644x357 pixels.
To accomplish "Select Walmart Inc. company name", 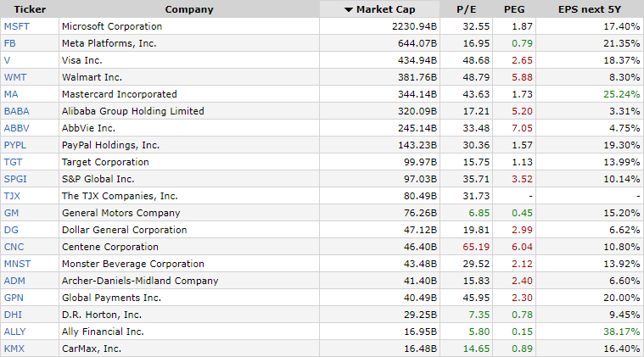I will 92,77.
